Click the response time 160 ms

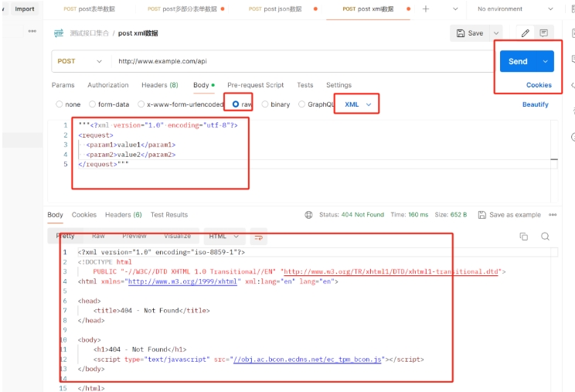(418, 214)
